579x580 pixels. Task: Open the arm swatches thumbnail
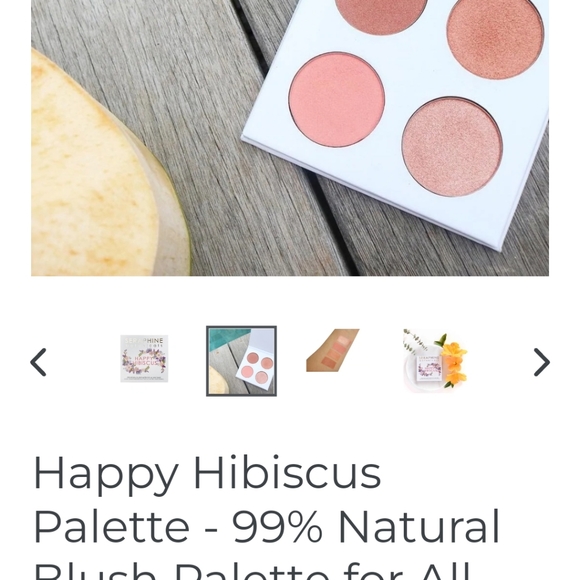333,350
